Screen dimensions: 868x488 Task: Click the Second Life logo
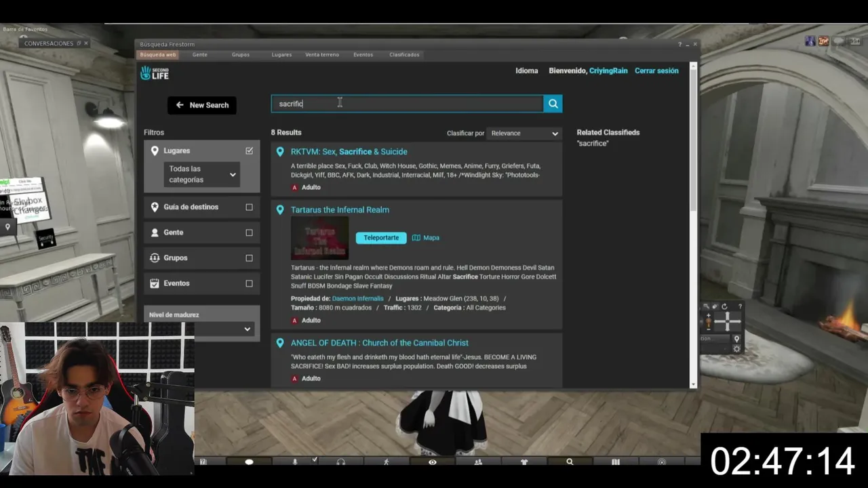[x=155, y=73]
